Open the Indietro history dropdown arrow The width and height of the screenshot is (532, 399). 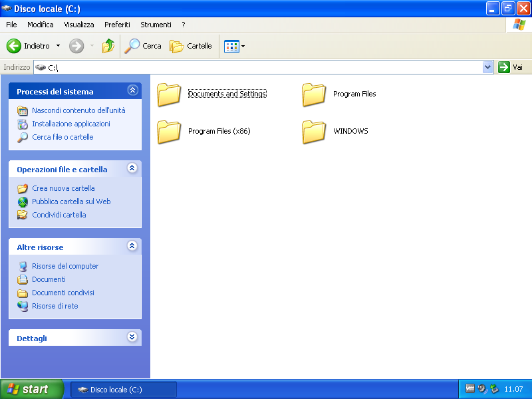pos(59,46)
